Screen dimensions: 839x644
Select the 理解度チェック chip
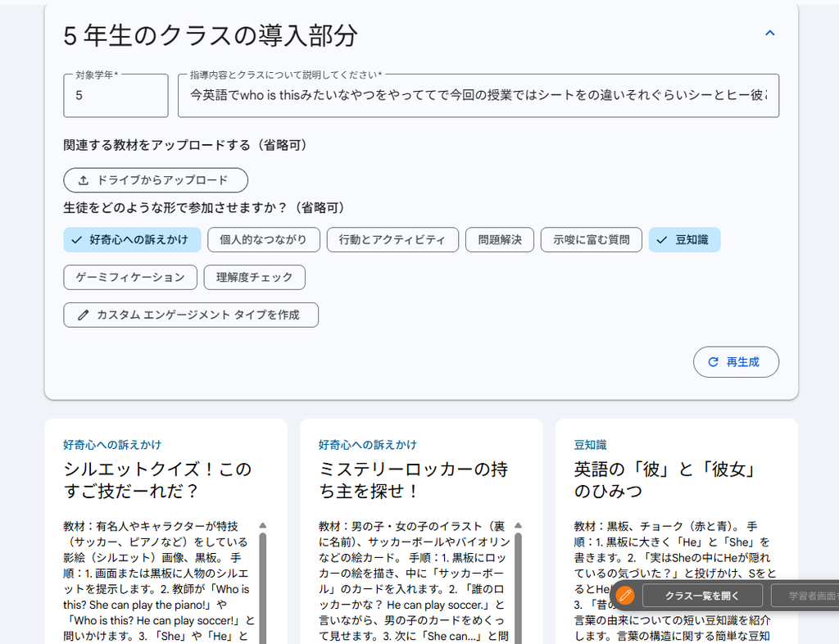[x=255, y=278]
